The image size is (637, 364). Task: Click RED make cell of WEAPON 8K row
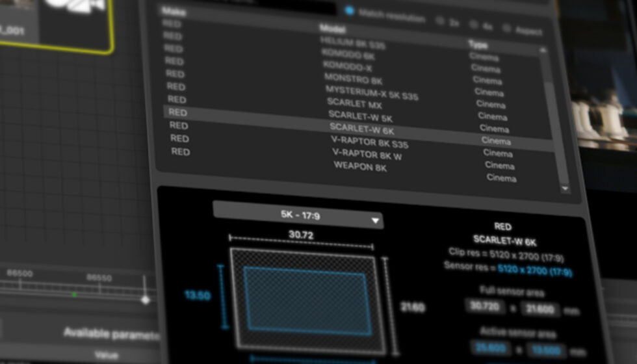click(181, 151)
